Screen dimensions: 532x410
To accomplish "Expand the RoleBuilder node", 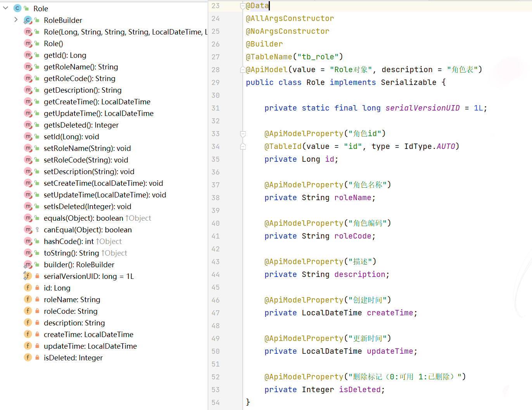I will (16, 20).
